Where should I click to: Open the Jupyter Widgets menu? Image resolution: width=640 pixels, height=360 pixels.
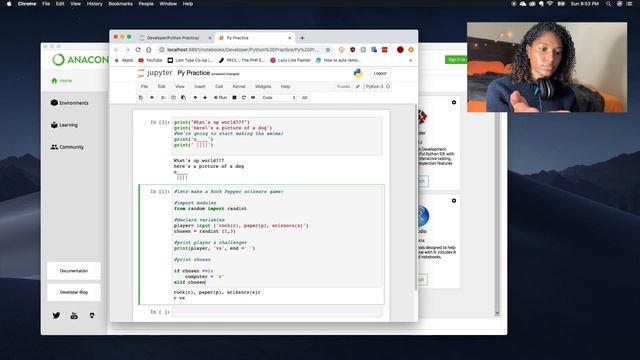pos(263,87)
